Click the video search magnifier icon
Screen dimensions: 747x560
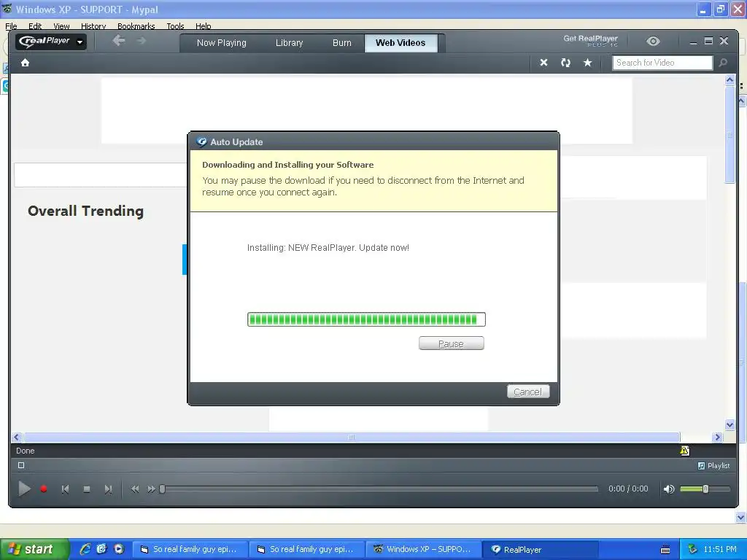coord(723,63)
